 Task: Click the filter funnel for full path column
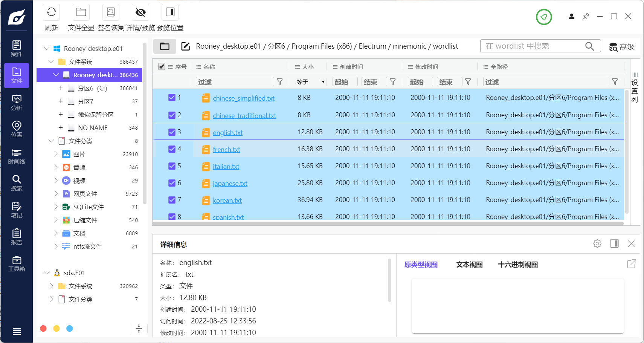coord(615,82)
